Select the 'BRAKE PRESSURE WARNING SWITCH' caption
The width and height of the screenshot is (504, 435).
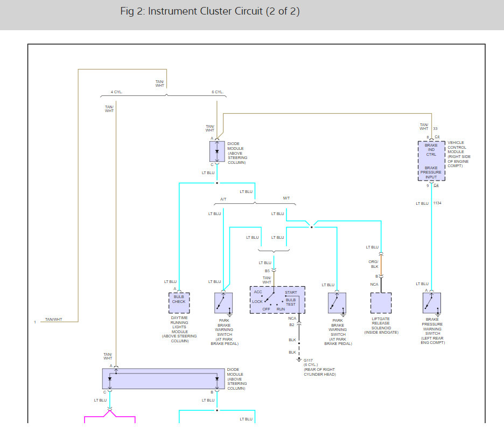(432, 331)
